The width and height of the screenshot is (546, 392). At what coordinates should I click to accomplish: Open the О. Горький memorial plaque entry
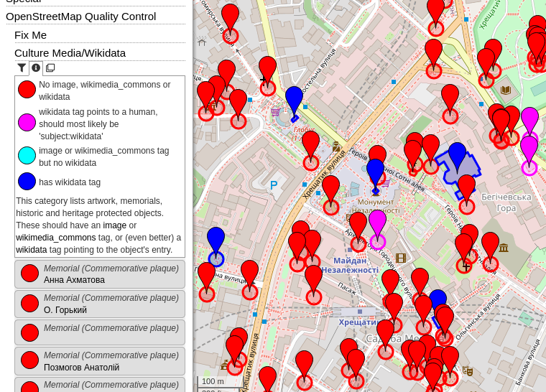tap(100, 304)
